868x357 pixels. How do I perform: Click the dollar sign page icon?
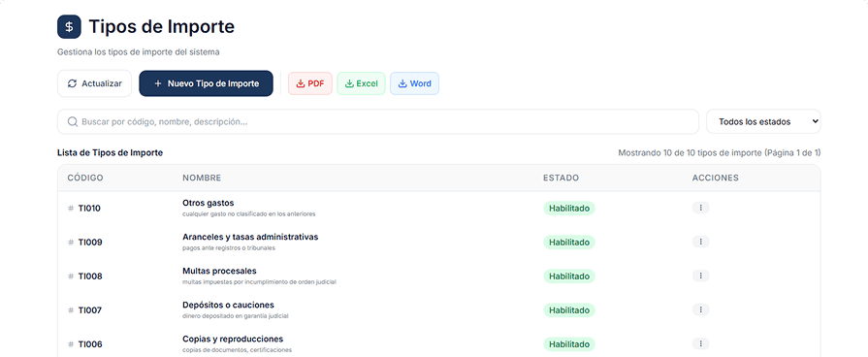coord(69,26)
